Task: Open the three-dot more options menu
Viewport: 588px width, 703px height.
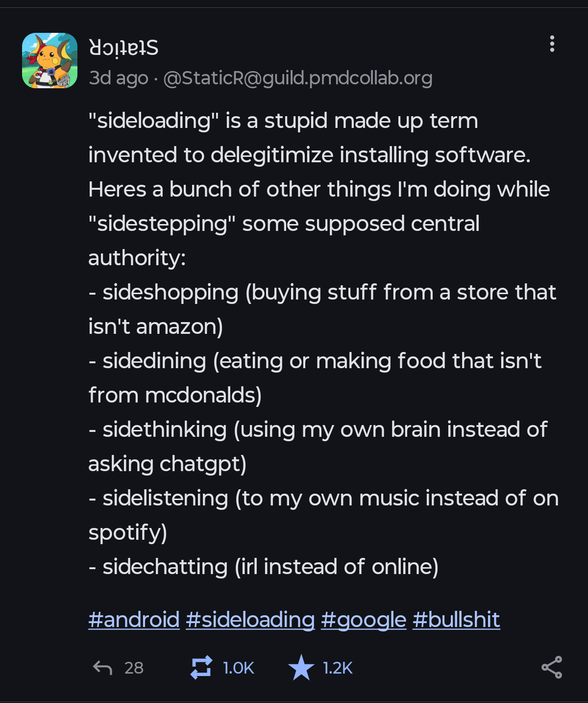Action: pyautogui.click(x=552, y=44)
